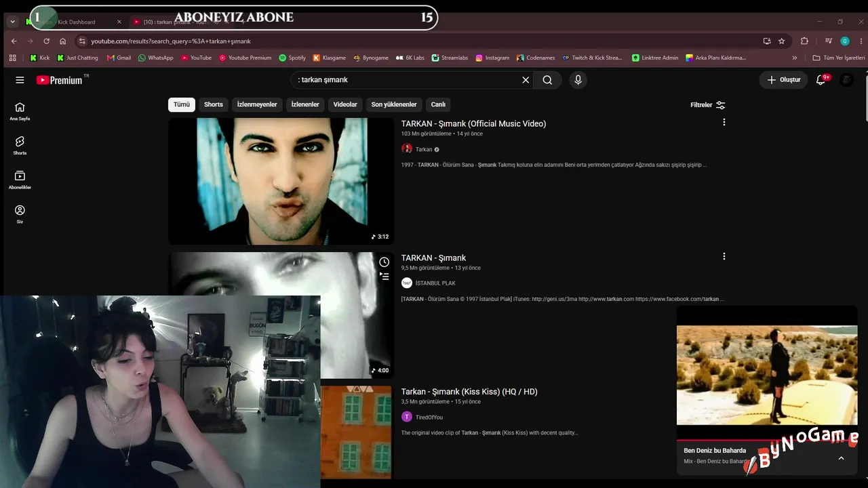Expand the Ben Deniz bu Baharda miniplayer

point(841,458)
